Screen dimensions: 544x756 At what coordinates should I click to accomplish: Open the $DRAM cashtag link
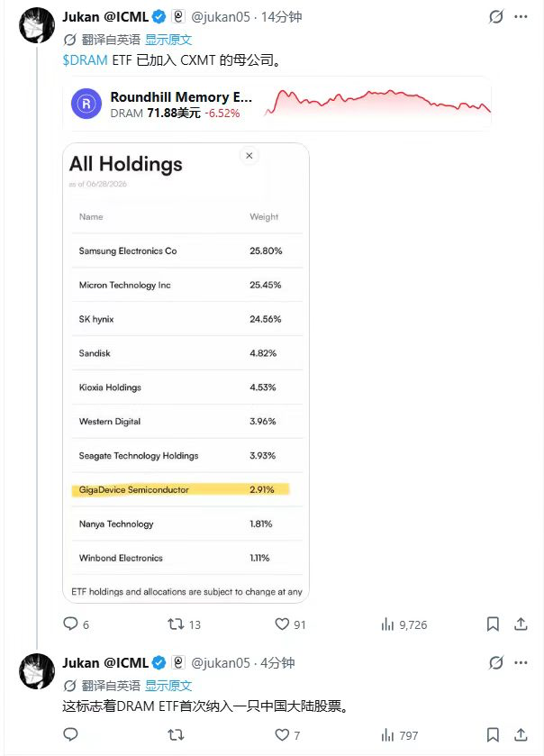click(85, 60)
